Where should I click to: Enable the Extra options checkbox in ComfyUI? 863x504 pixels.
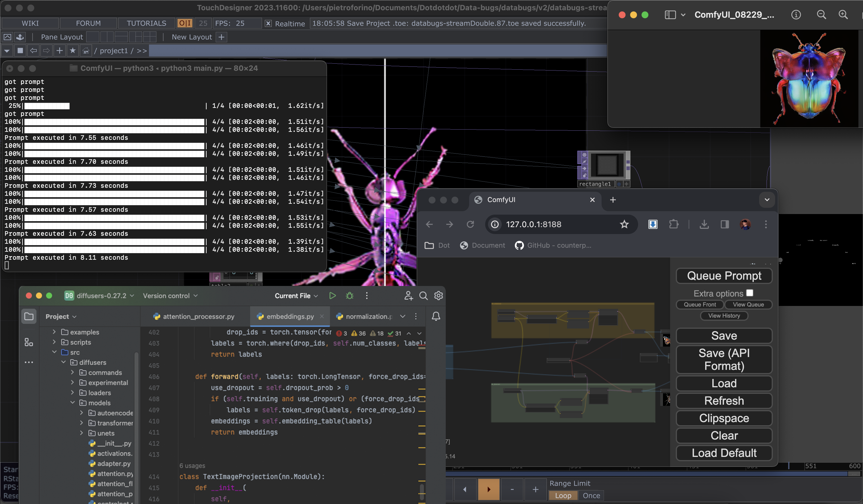pyautogui.click(x=750, y=293)
